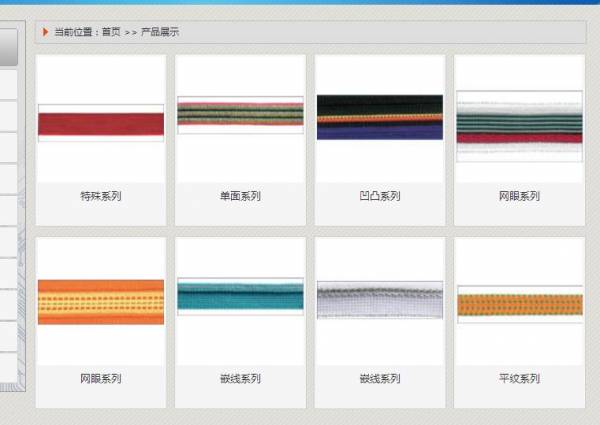Click 嵌线系列 label under teal ribbon
This screenshot has height=425, width=600.
click(240, 379)
